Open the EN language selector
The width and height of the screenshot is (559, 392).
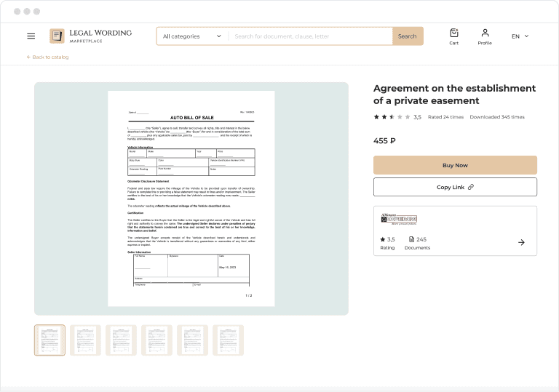click(x=520, y=36)
